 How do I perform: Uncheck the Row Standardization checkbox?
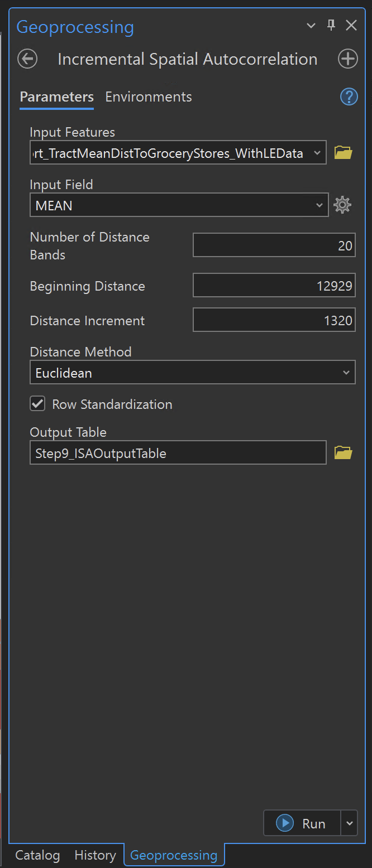pyautogui.click(x=37, y=404)
